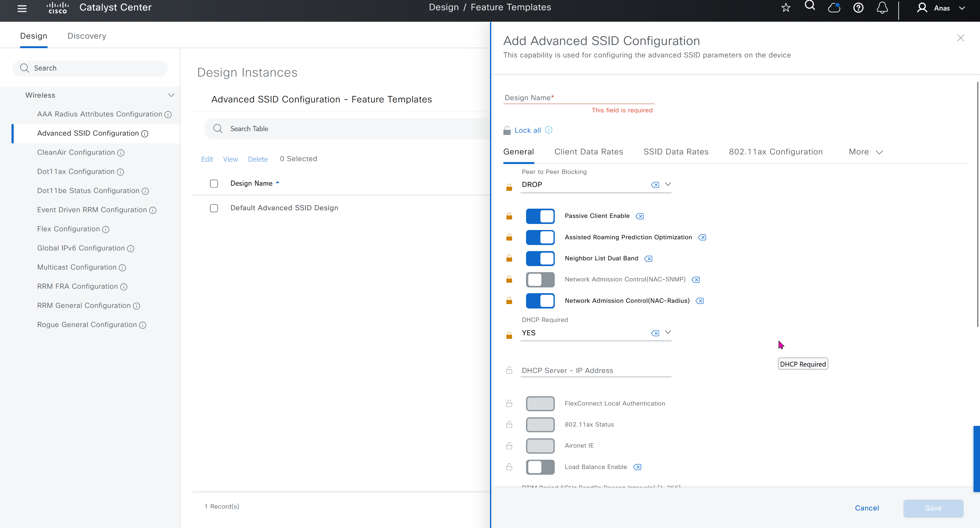
Task: Click the favorites star icon
Action: click(x=786, y=8)
